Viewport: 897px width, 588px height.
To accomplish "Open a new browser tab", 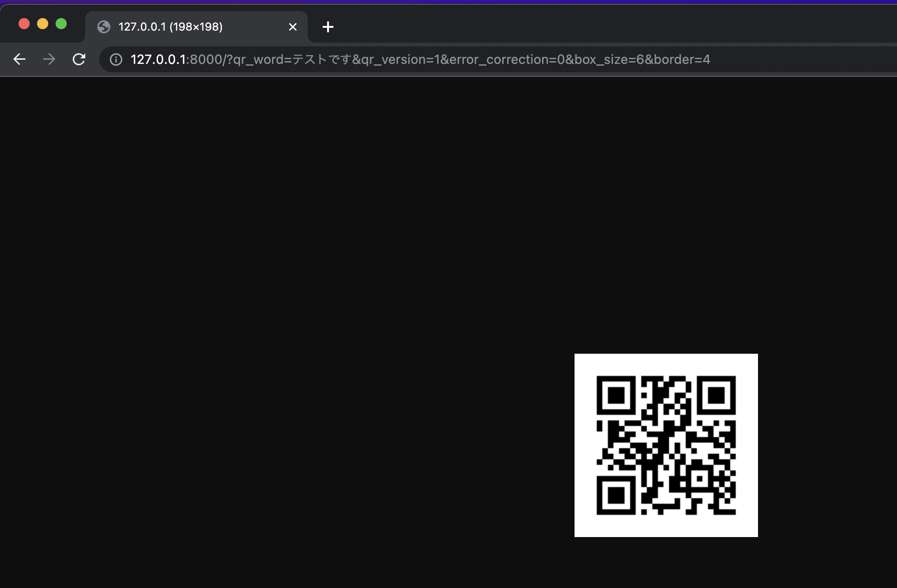I will click(x=328, y=27).
